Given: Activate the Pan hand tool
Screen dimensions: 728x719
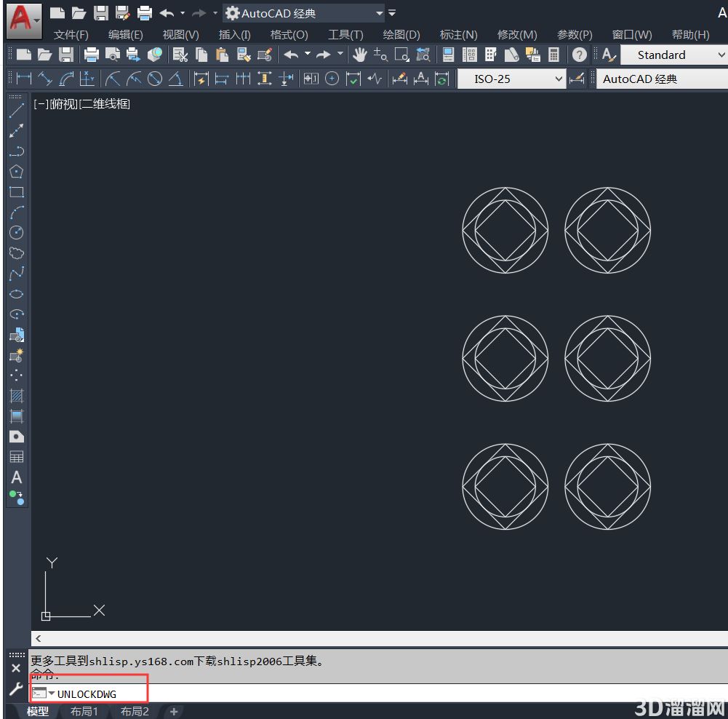Looking at the screenshot, I should click(359, 55).
